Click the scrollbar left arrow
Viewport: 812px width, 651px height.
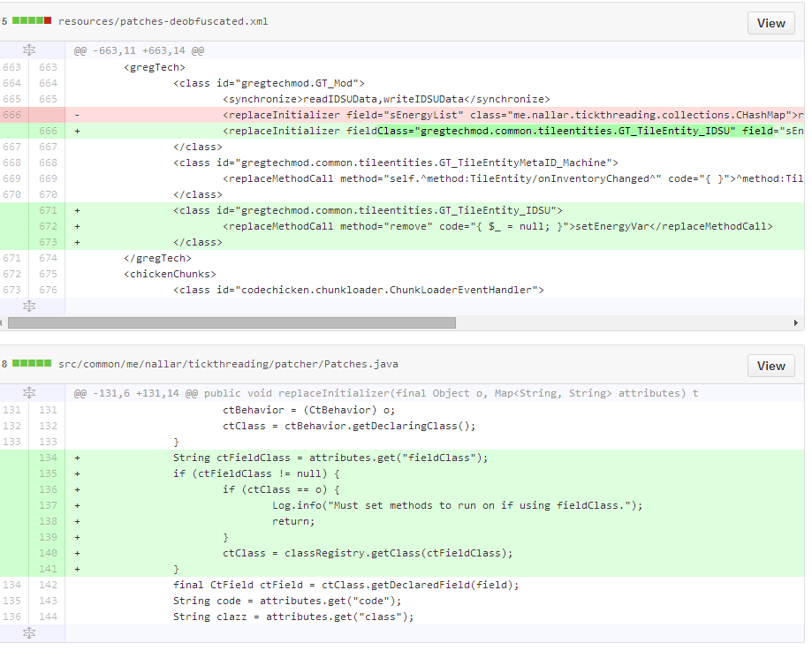tap(6, 322)
